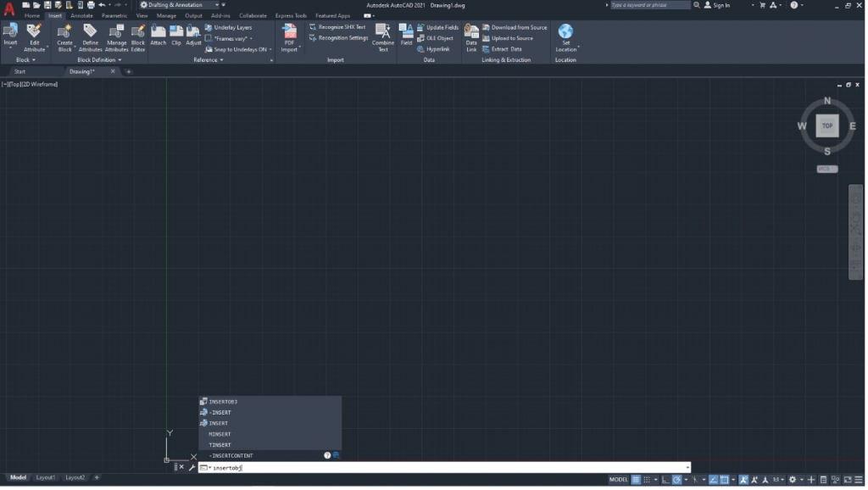This screenshot has width=868, height=490.
Task: Toggle Snap to Underlays ON setting
Action: click(x=238, y=49)
